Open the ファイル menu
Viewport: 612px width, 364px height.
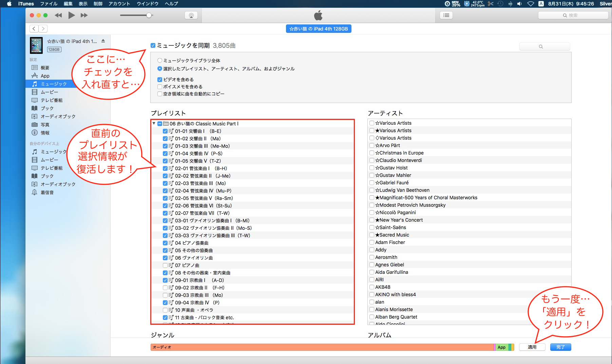click(x=49, y=4)
